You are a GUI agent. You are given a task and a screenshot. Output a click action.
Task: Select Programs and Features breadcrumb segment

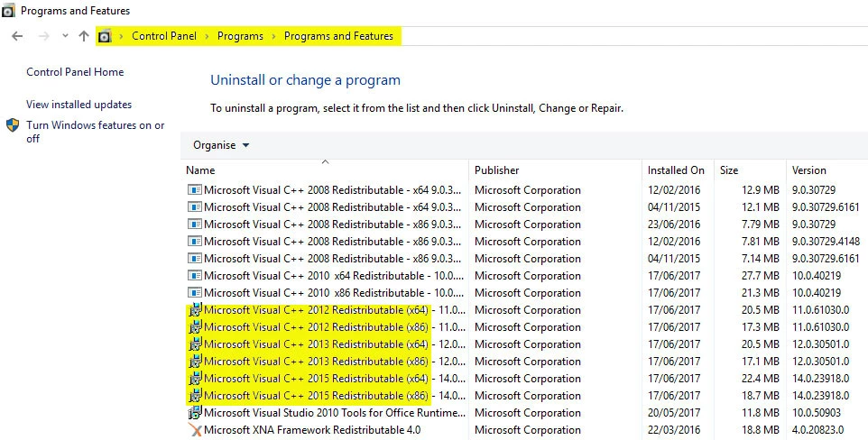tap(338, 36)
